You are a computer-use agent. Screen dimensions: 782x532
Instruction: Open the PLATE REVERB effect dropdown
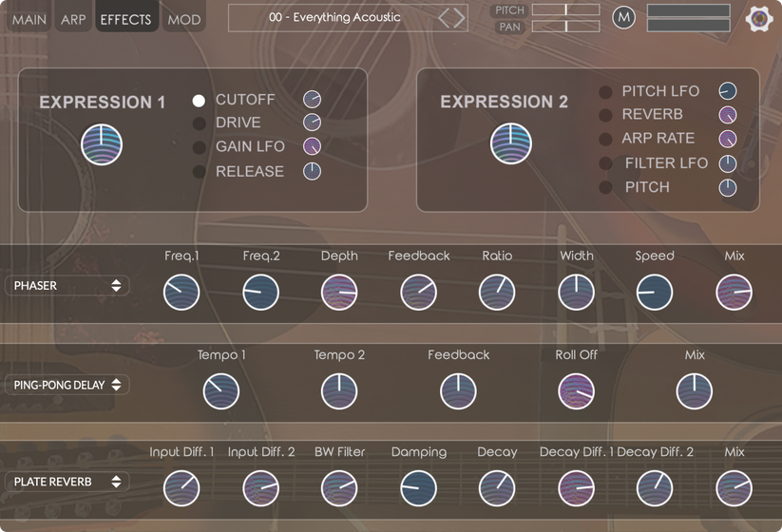(67, 482)
